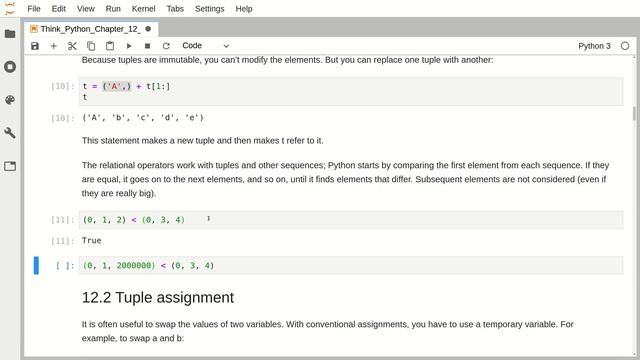Screen dimensions: 640x360
Task: Open the Settings menu
Action: tap(209, 9)
